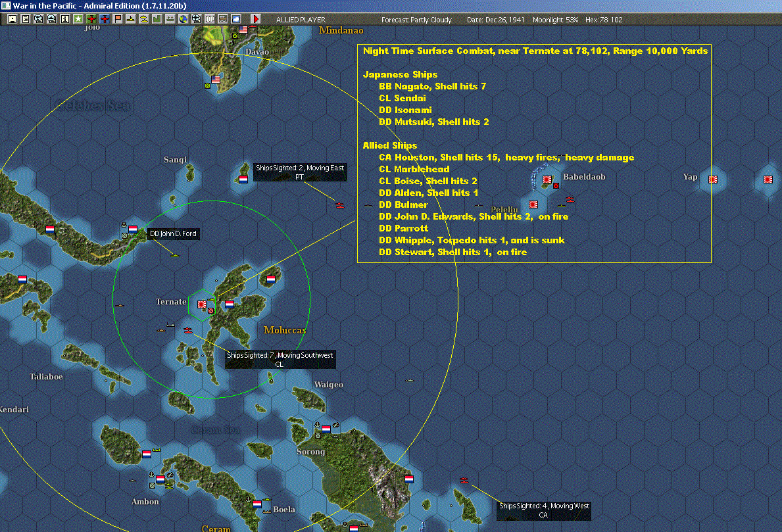Click the info 'i' toolbar icon

[65, 19]
